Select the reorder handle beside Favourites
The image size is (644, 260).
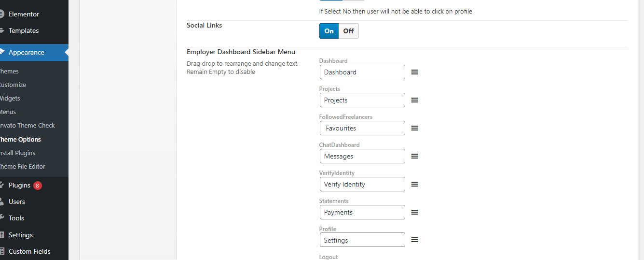414,128
